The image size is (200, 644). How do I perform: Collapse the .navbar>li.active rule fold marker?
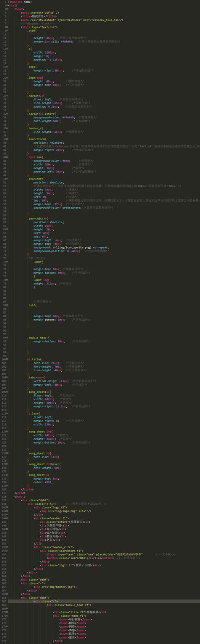coord(6,114)
